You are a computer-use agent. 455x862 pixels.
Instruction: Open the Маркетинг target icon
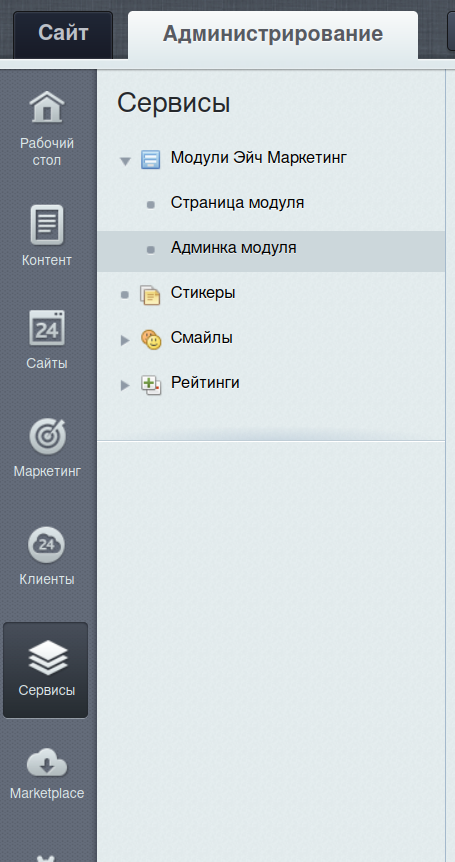tap(47, 436)
